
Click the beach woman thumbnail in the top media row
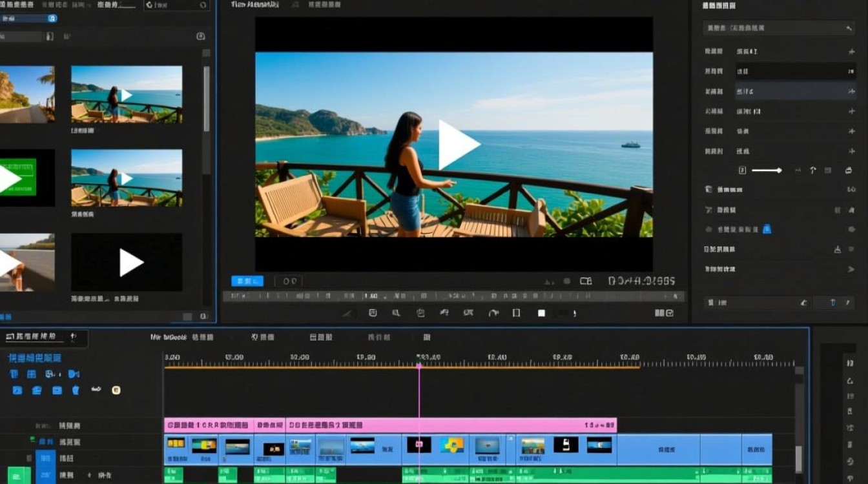(127, 94)
